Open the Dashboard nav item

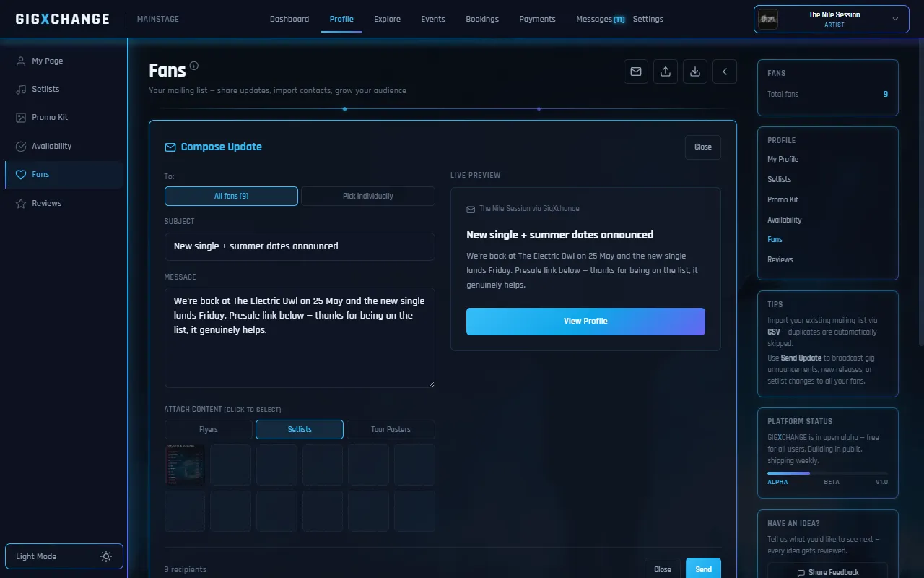289,19
